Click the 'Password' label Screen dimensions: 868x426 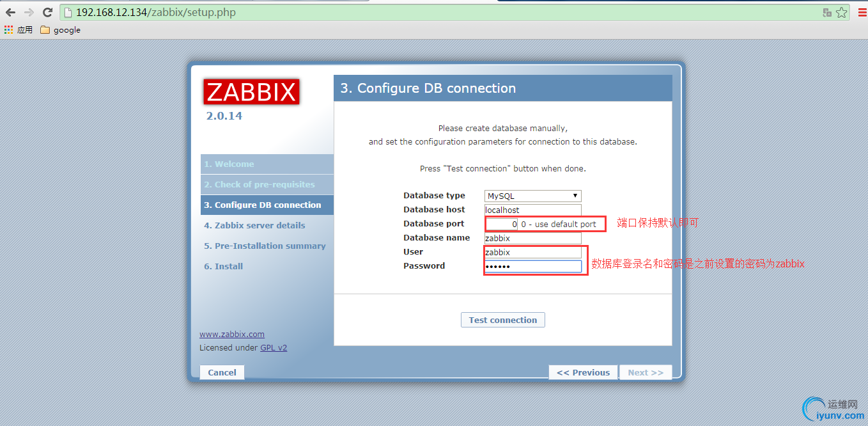(x=424, y=266)
